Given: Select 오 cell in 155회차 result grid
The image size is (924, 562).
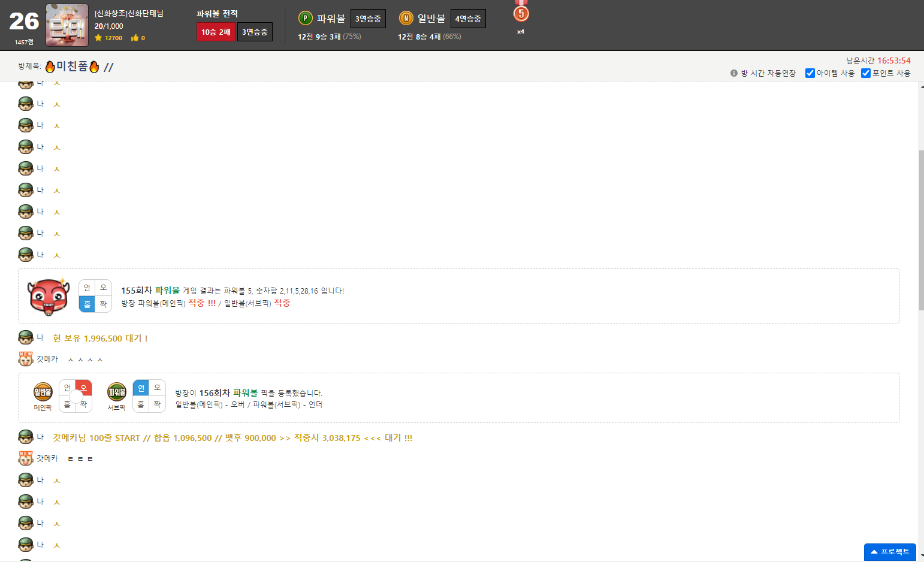Looking at the screenshot, I should [x=103, y=288].
